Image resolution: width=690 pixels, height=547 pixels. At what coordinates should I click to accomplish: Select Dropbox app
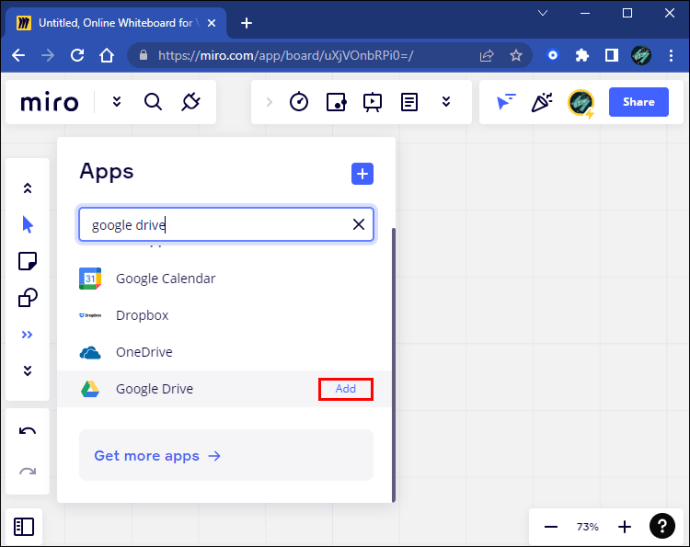point(224,315)
